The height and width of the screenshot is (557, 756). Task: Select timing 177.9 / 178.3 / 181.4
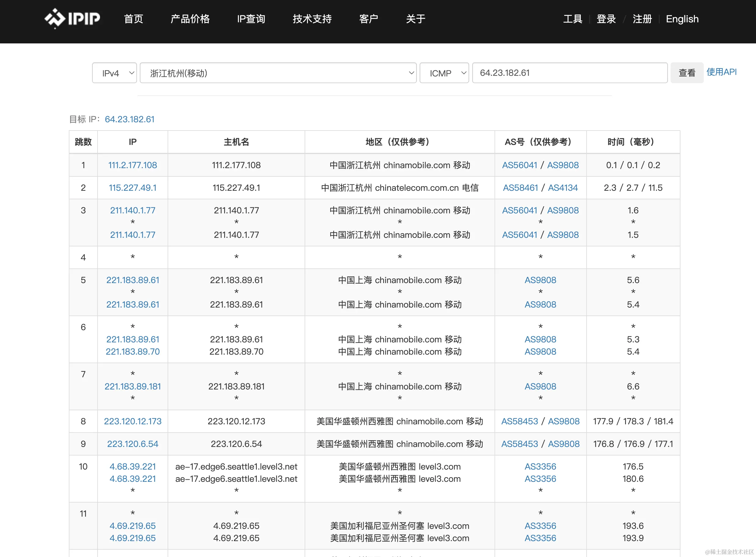633,422
